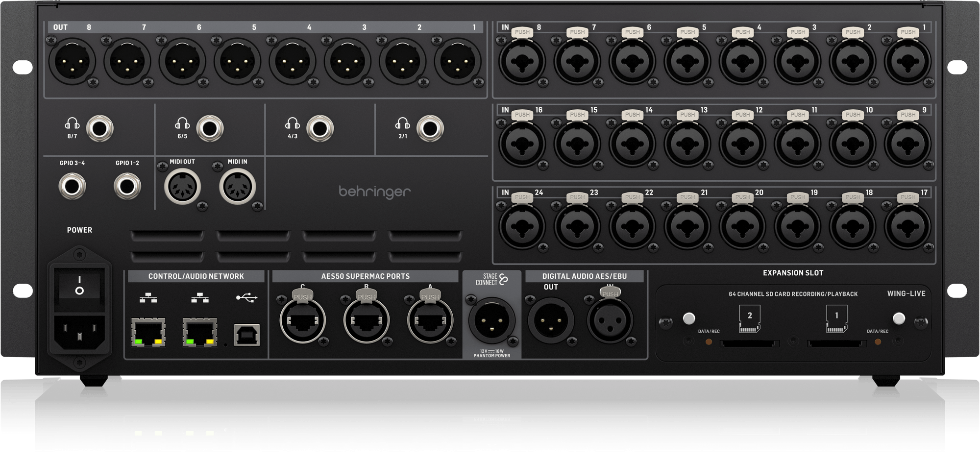Viewport: 980px width, 461px height.
Task: Click the MIDI IN DIN connector
Action: click(x=238, y=187)
